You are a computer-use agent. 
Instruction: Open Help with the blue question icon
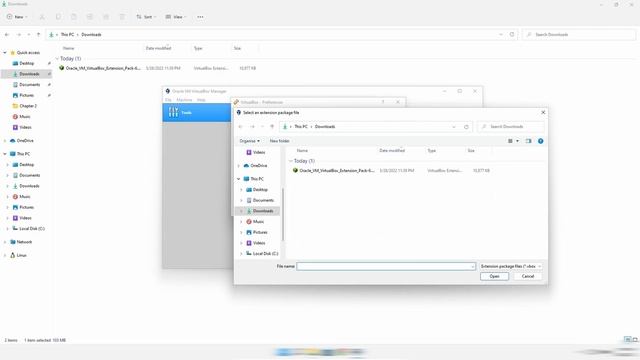click(x=540, y=141)
